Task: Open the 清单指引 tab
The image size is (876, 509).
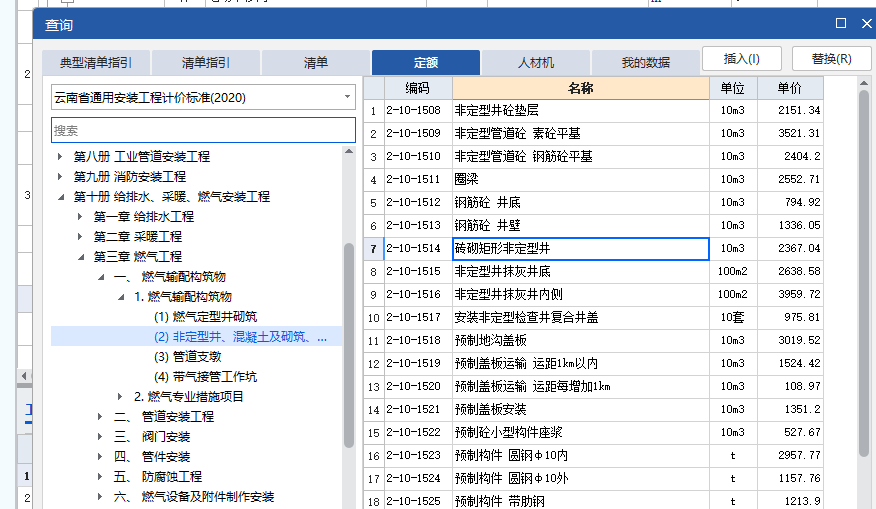Action: coord(206,63)
